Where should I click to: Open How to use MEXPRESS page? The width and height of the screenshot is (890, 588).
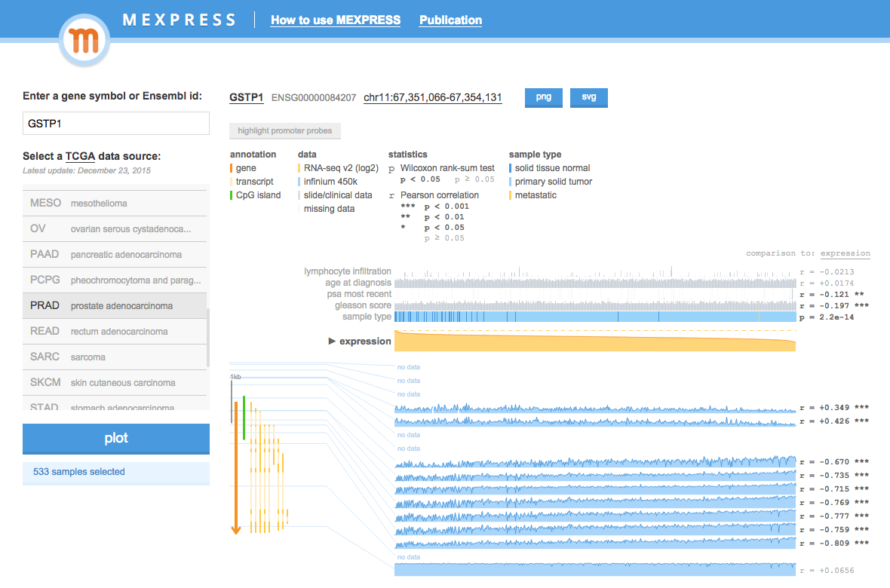336,20
